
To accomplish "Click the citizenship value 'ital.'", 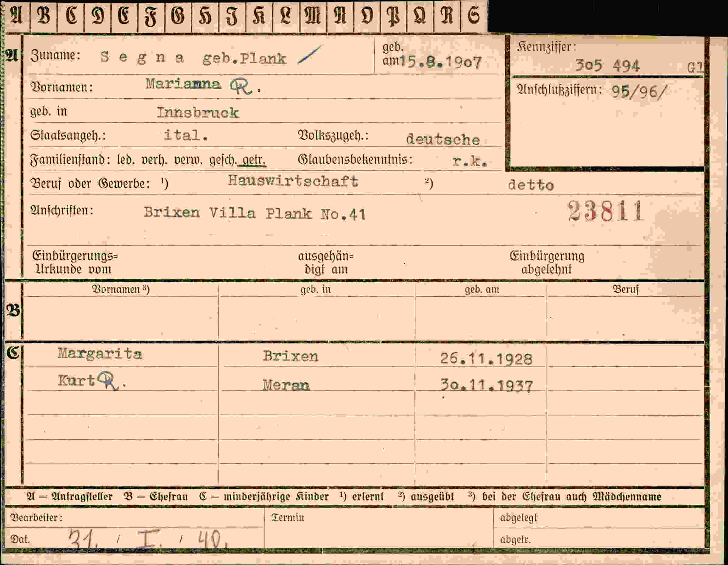I will tap(186, 136).
